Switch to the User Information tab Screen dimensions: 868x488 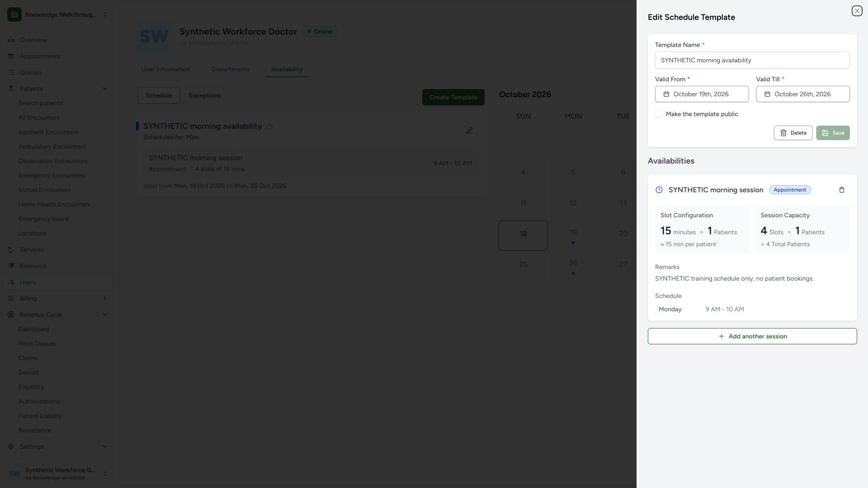165,70
